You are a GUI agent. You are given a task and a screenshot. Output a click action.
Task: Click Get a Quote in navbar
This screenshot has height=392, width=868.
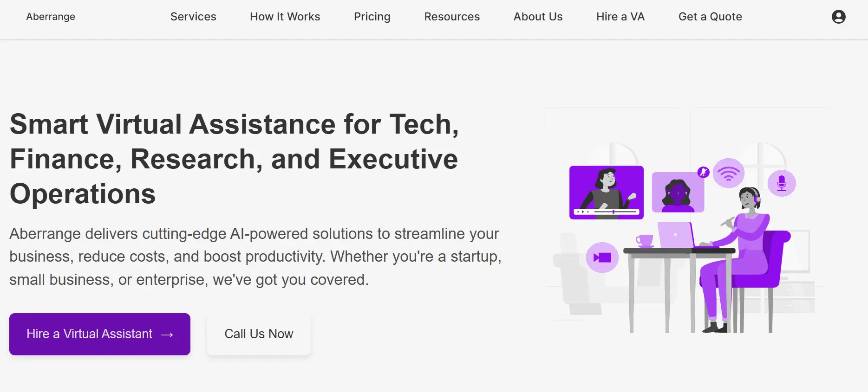pos(710,17)
